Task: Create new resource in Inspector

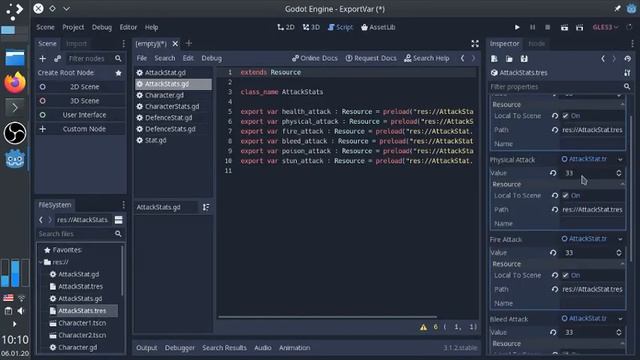Action: [x=494, y=59]
